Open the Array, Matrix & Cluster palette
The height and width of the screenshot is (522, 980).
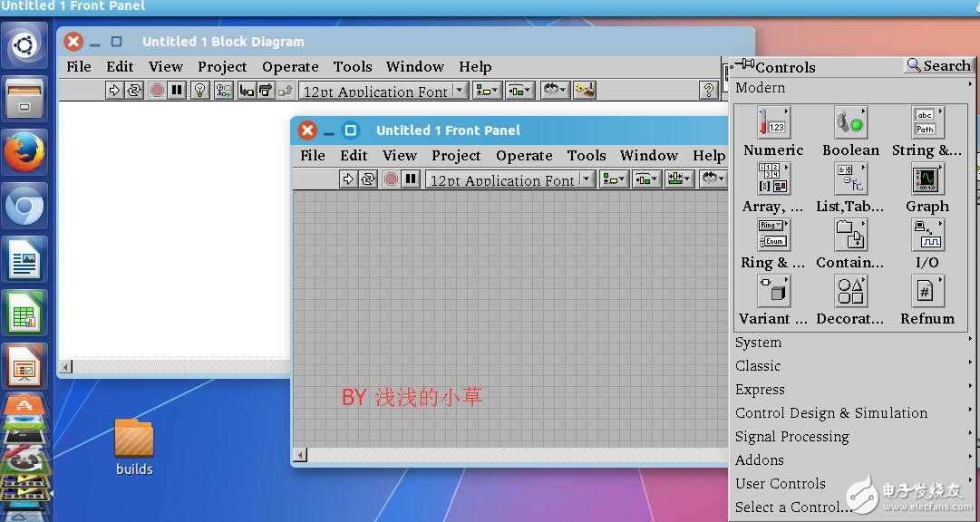pos(773,179)
